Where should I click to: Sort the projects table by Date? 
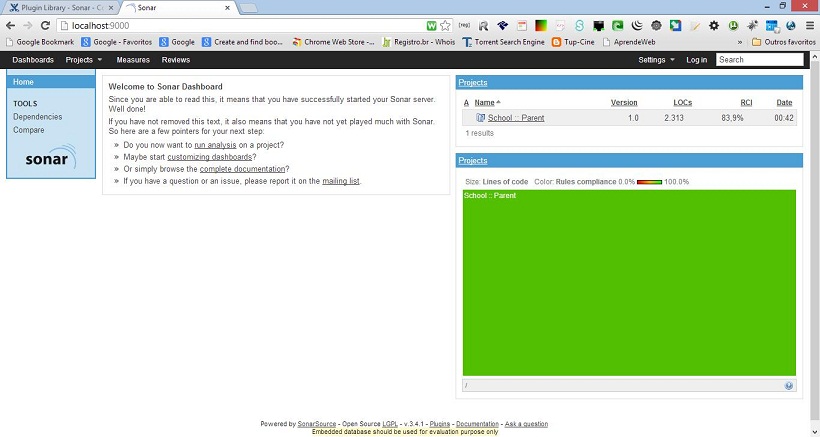point(784,102)
